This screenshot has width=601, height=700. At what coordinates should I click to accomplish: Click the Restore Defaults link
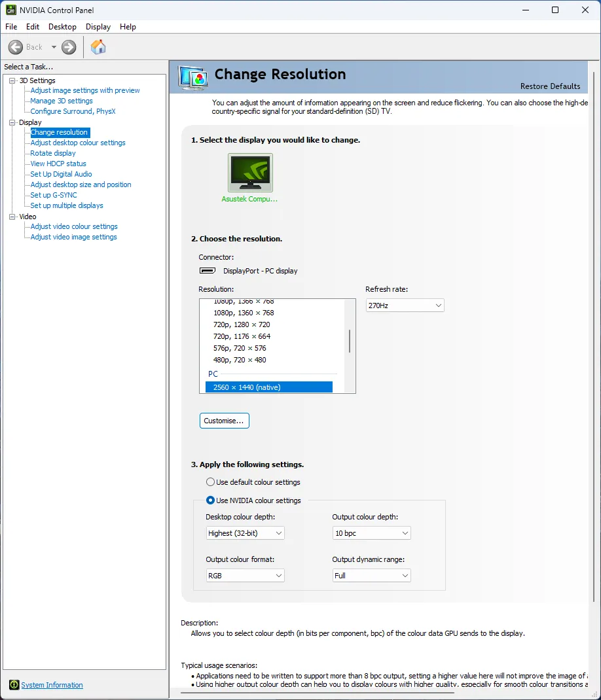coord(550,86)
